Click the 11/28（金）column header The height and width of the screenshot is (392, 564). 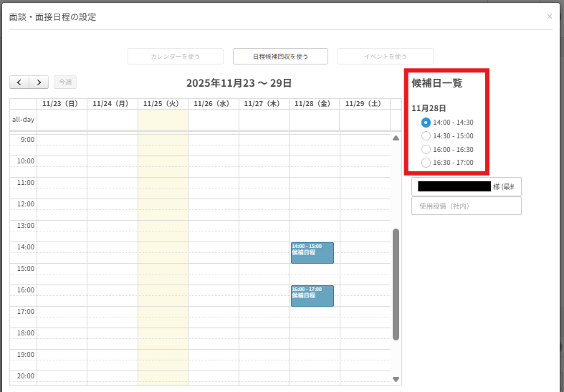click(314, 104)
